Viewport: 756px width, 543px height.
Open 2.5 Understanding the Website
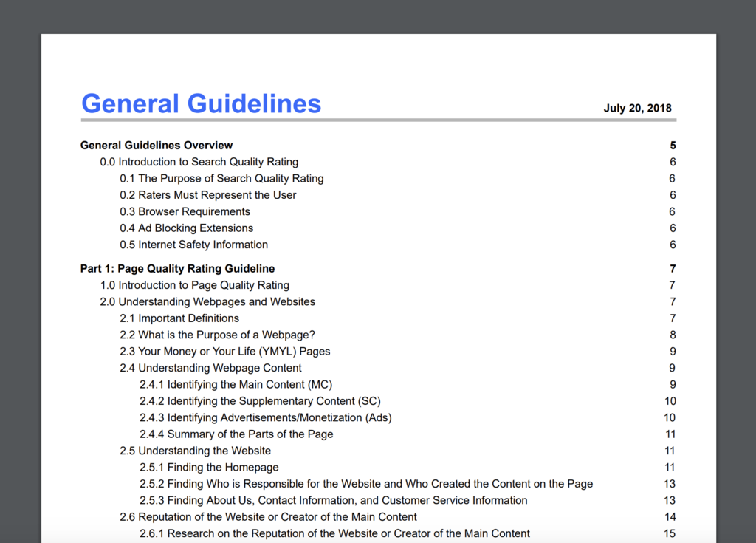(x=195, y=451)
